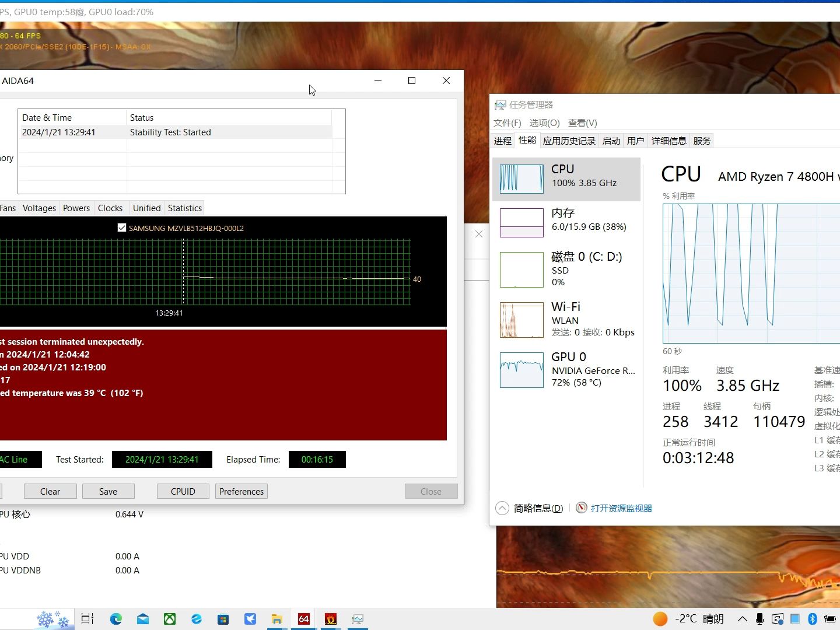The height and width of the screenshot is (630, 840).
Task: Click the Bluetooth tray icon
Action: pyautogui.click(x=812, y=619)
